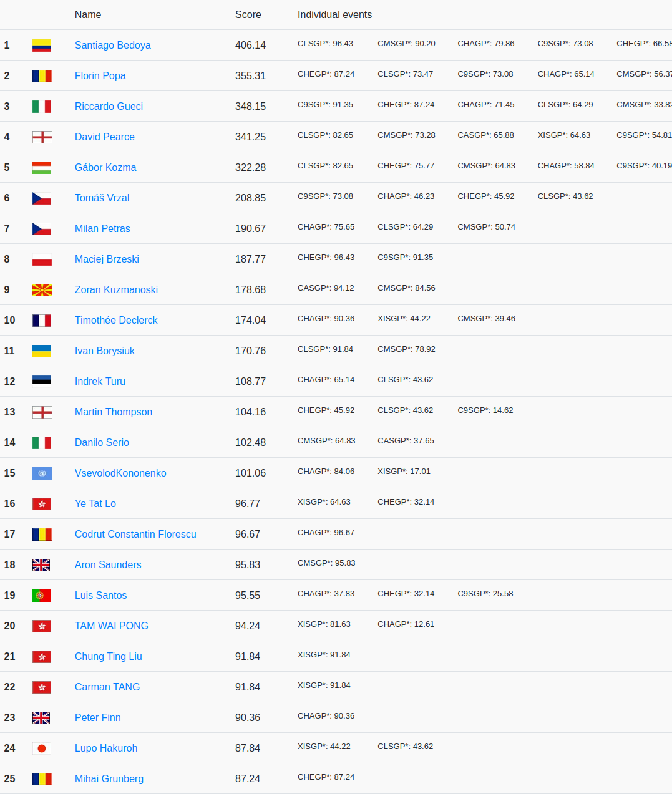Click the Hungarian flag next to Gábor Kozma

[x=42, y=168]
